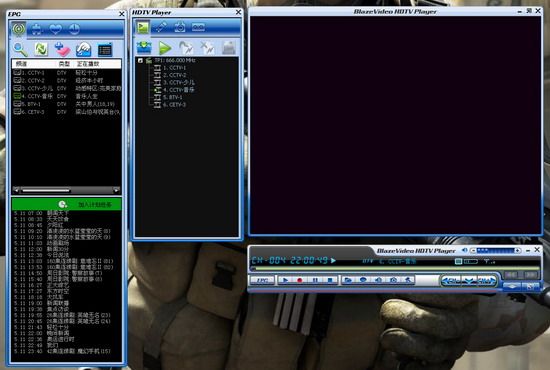Mute audio using the speaker icon

(x=464, y=250)
